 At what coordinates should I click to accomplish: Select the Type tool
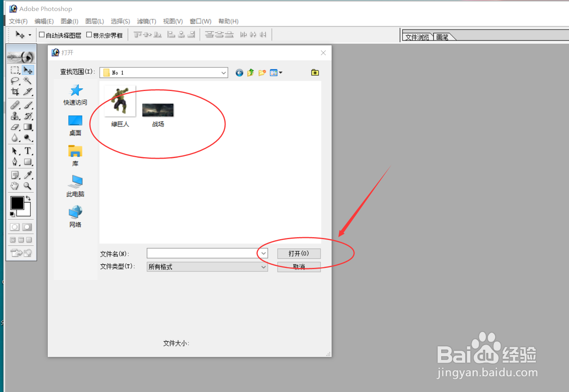[28, 151]
